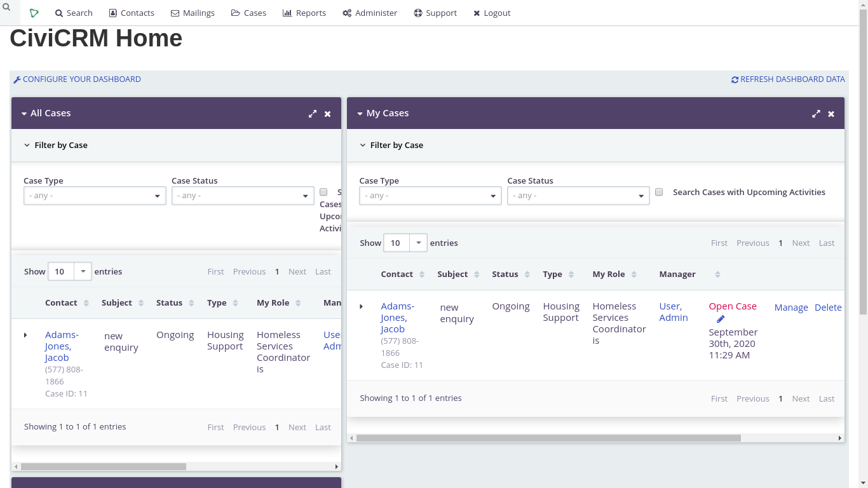The width and height of the screenshot is (868, 488).
Task: Remove the All Cases dashlet
Action: (x=328, y=114)
